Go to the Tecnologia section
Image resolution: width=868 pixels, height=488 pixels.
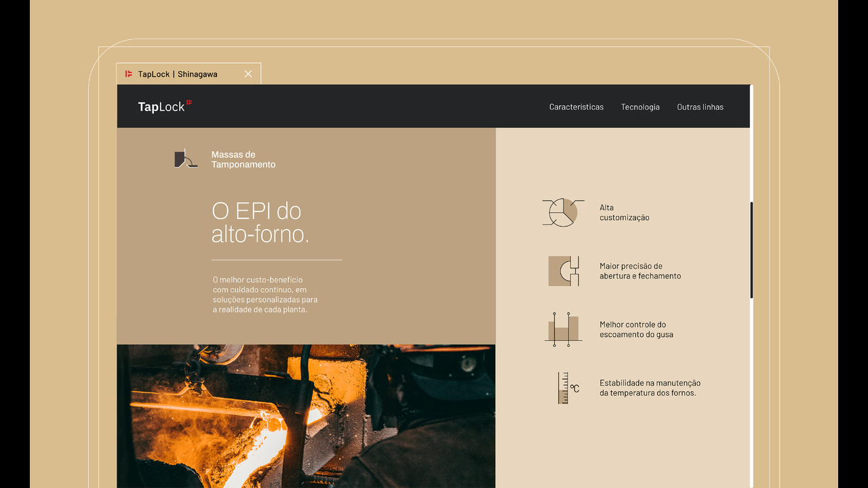click(640, 107)
